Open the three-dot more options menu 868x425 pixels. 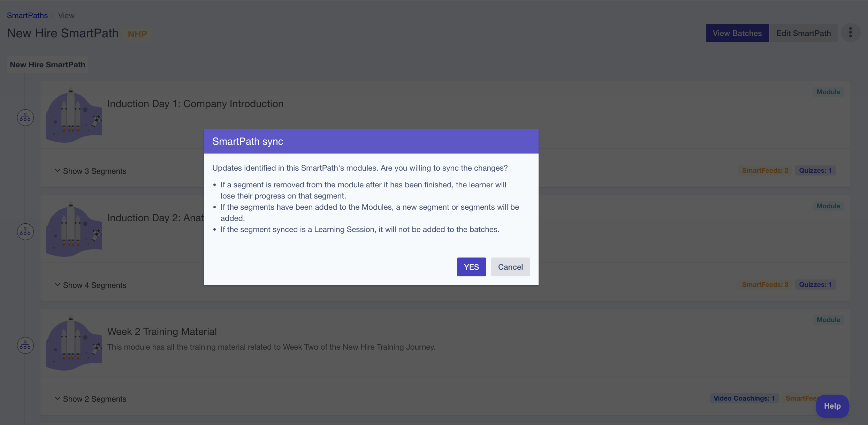851,33
